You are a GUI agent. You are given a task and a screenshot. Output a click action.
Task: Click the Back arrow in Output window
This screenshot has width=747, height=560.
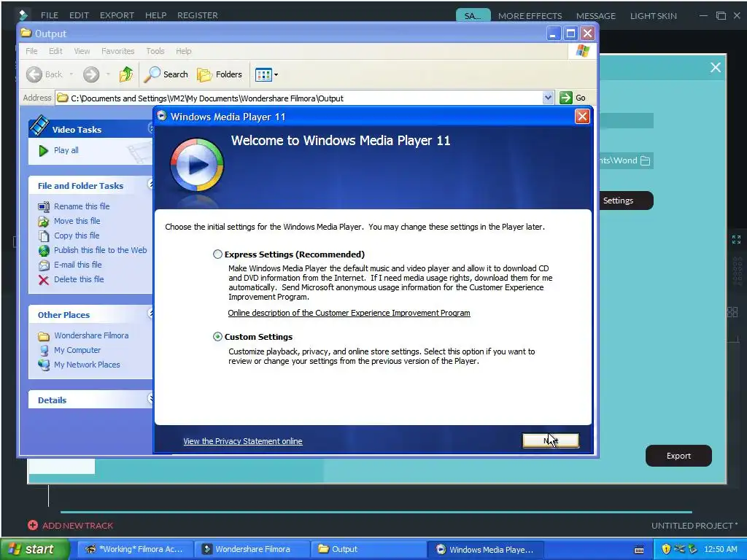34,74
